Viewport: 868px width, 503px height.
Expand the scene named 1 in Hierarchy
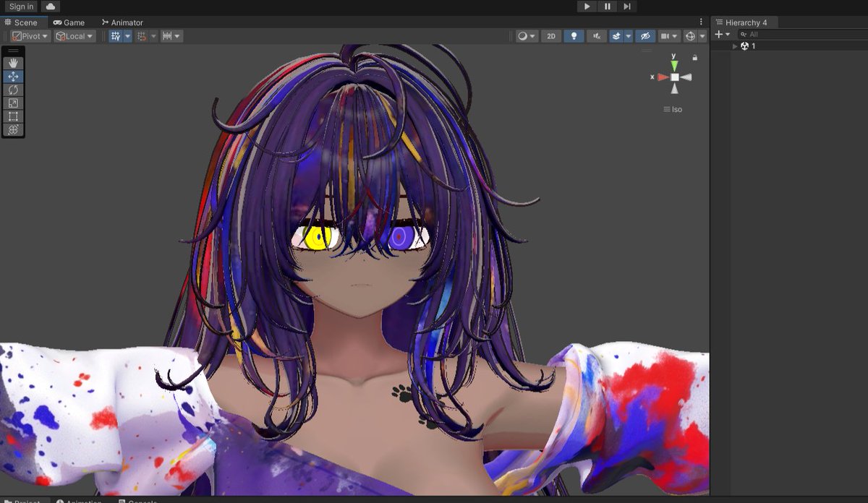coord(735,46)
